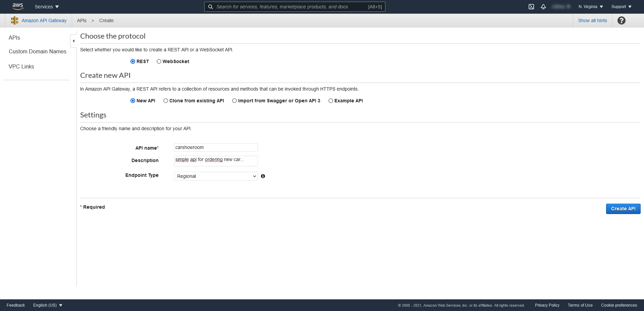644x311 pixels.
Task: Open the Privacy Policy link
Action: point(547,305)
